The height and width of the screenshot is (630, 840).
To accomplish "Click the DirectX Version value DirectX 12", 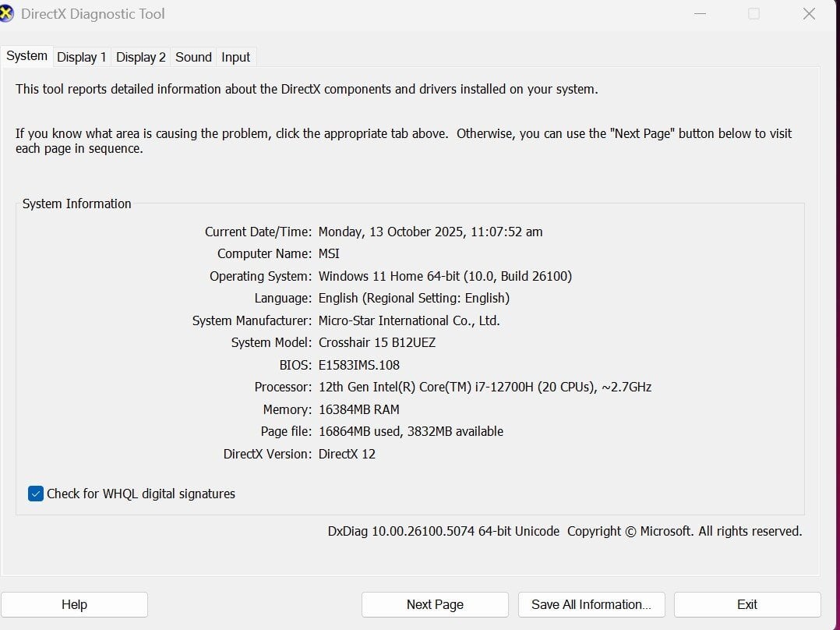I will pos(347,454).
